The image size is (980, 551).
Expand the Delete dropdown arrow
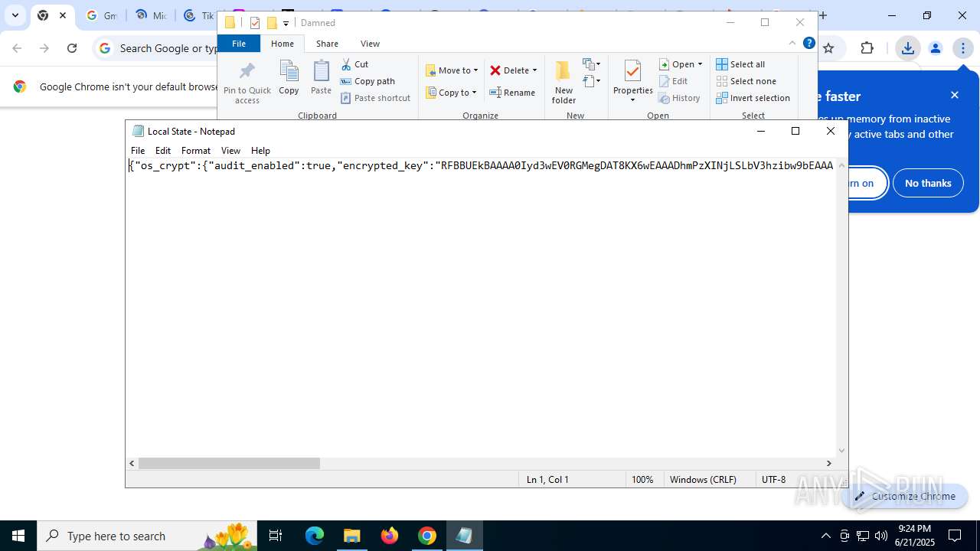click(534, 70)
